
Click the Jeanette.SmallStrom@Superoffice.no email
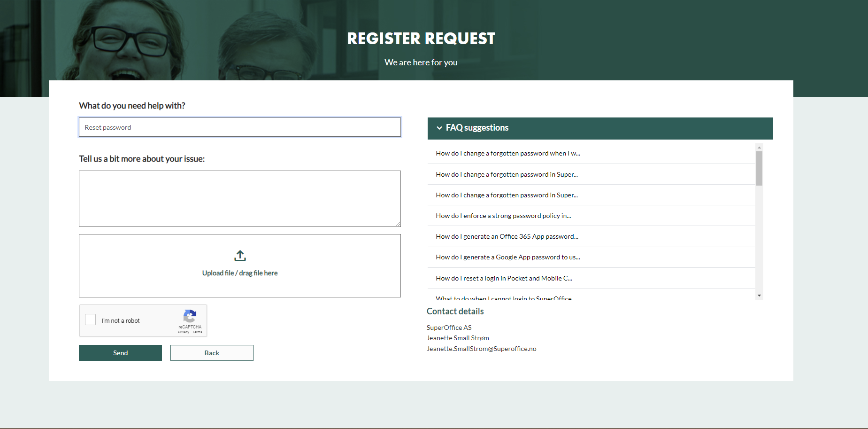[481, 349]
